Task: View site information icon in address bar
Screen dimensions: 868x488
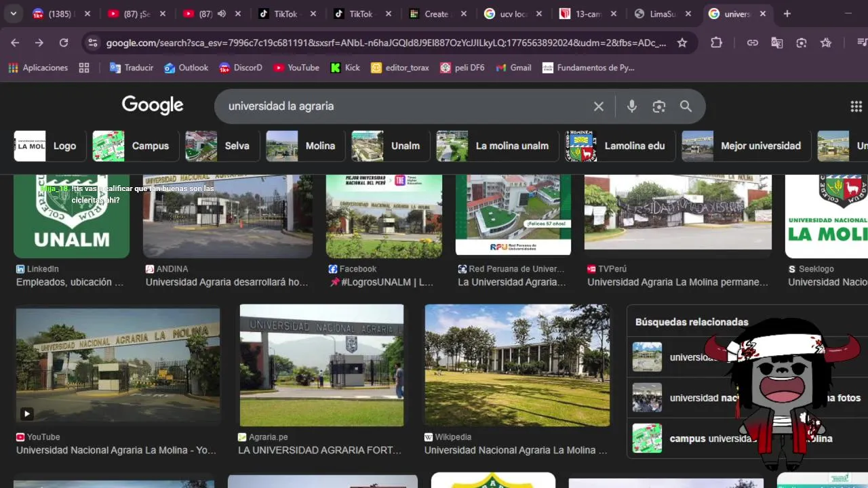Action: pos(93,43)
